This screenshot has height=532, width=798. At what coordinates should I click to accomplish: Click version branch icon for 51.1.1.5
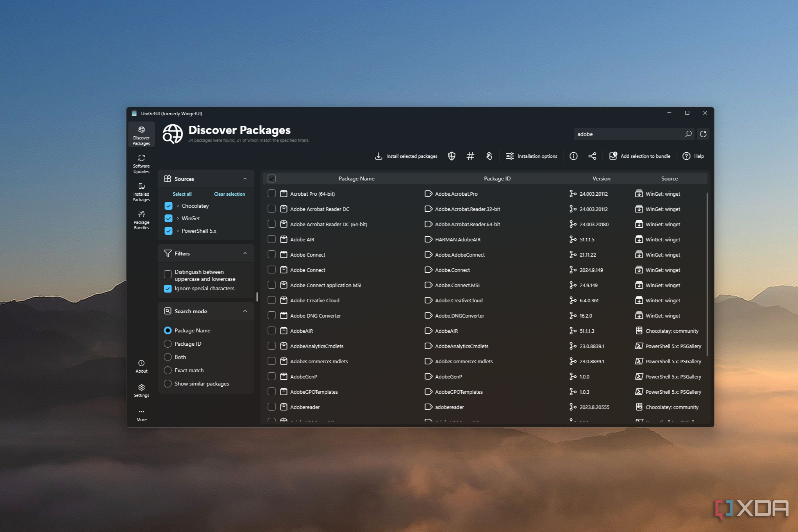pos(573,239)
